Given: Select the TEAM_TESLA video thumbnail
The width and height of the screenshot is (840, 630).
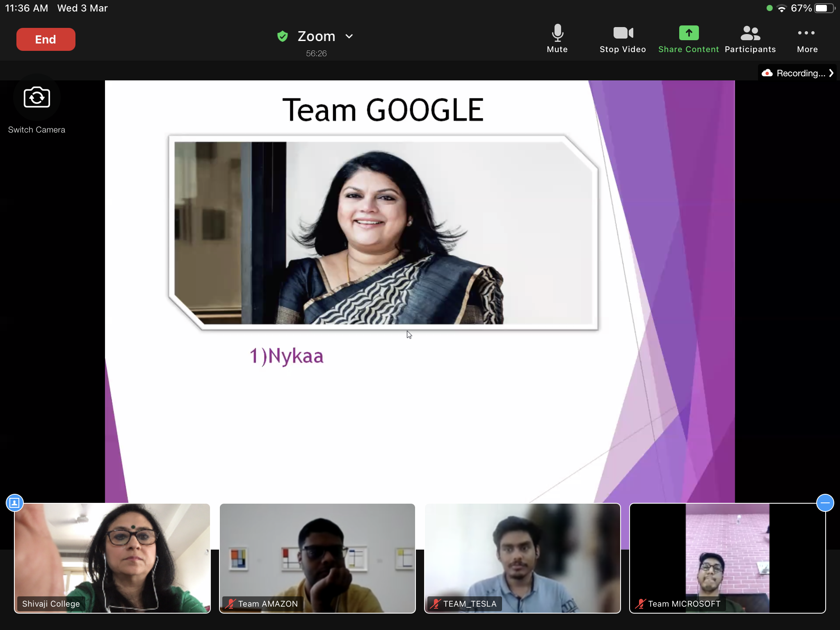Looking at the screenshot, I should click(522, 558).
